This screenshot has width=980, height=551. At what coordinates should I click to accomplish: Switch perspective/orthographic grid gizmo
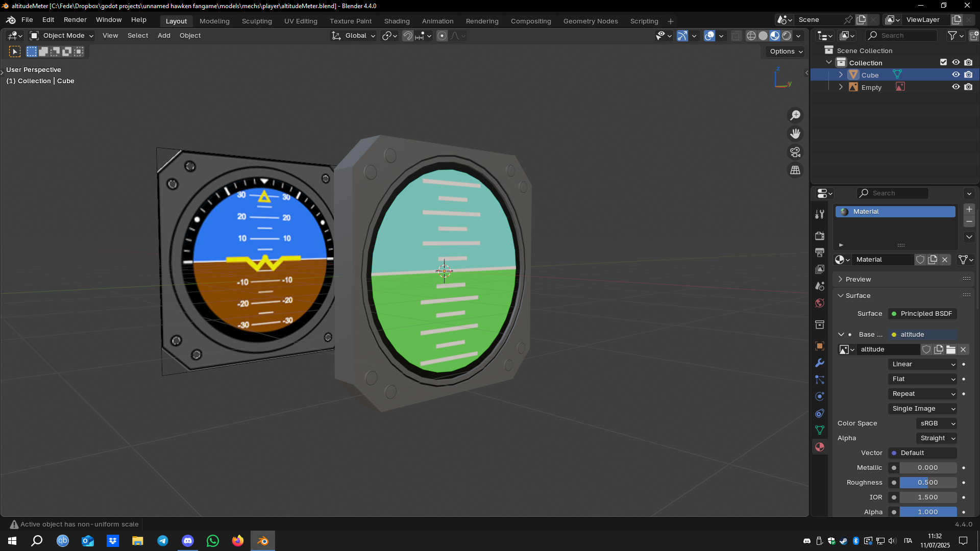[795, 170]
